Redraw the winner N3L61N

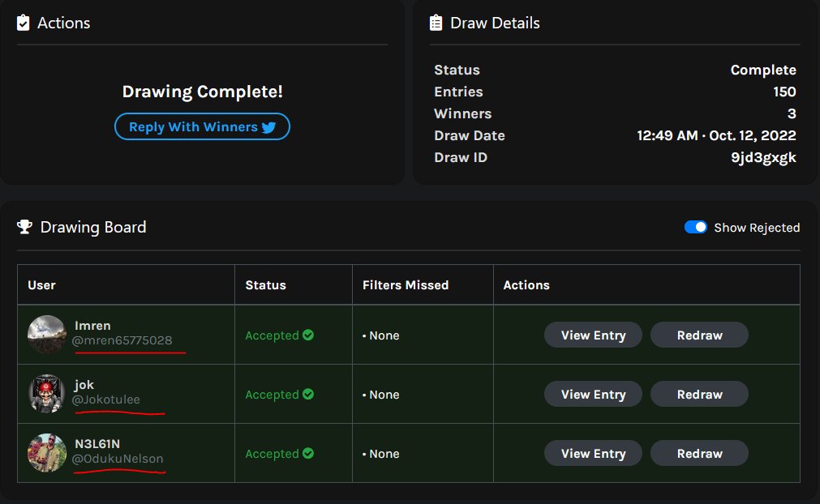point(699,453)
